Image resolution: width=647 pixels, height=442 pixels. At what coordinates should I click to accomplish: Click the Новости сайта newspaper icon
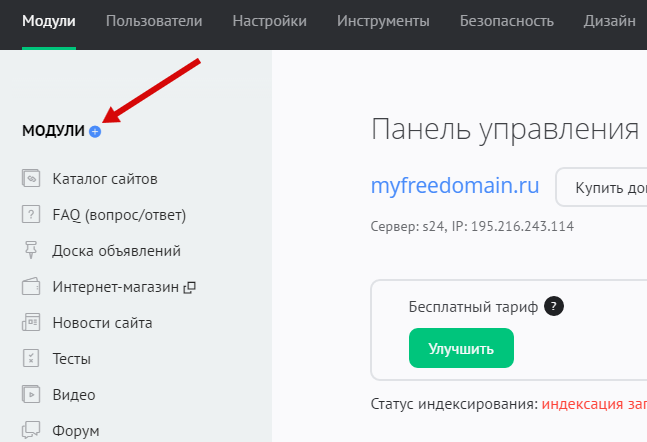point(30,323)
